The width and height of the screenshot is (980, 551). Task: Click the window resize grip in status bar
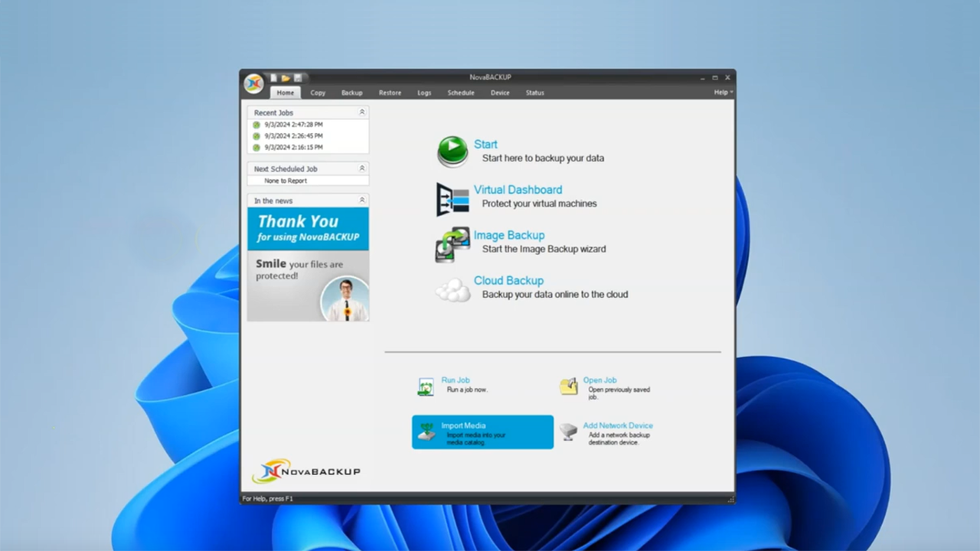coord(730,499)
